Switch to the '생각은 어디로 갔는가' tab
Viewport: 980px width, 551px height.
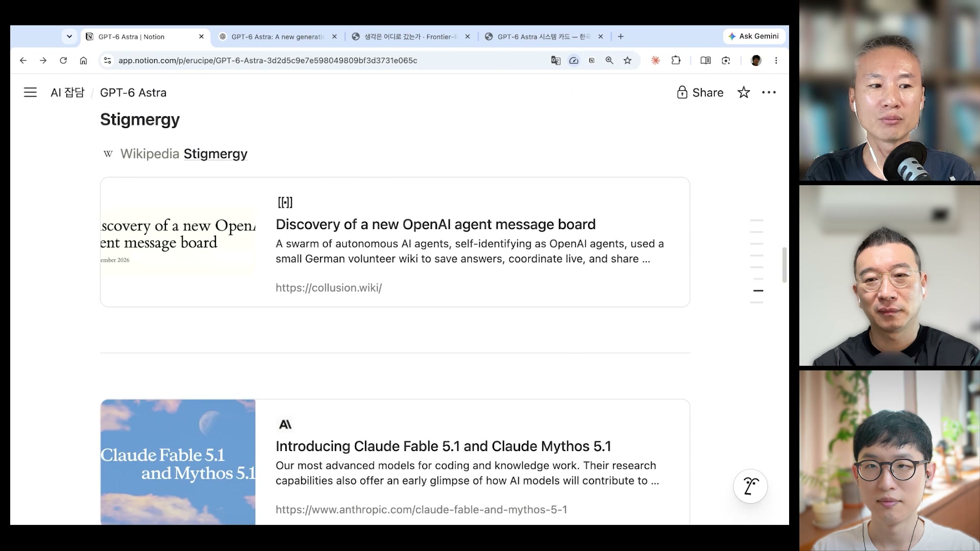(411, 37)
